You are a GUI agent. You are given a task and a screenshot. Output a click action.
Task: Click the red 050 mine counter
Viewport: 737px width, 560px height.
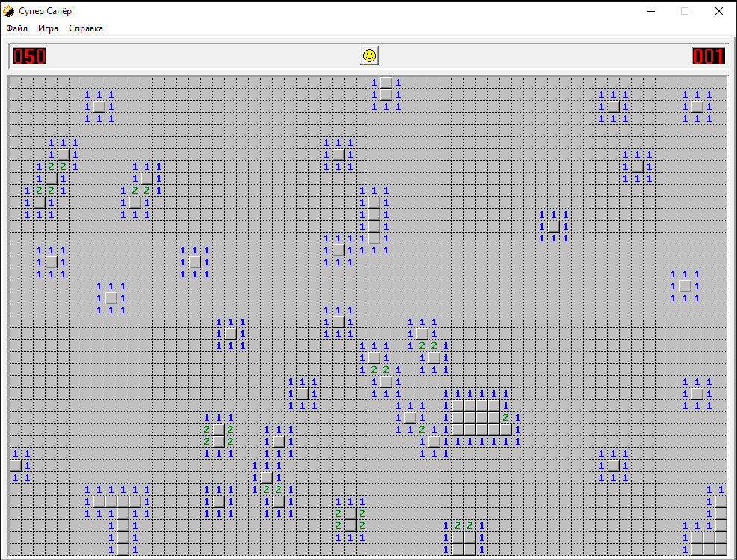point(29,56)
